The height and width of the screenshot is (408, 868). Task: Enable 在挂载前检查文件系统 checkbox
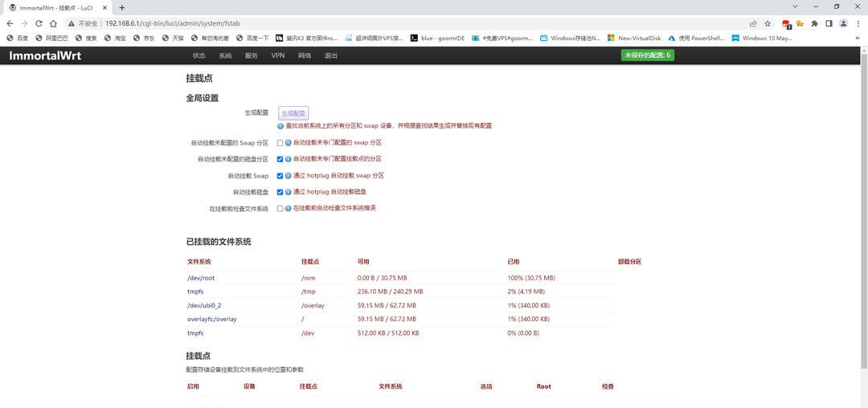(280, 209)
